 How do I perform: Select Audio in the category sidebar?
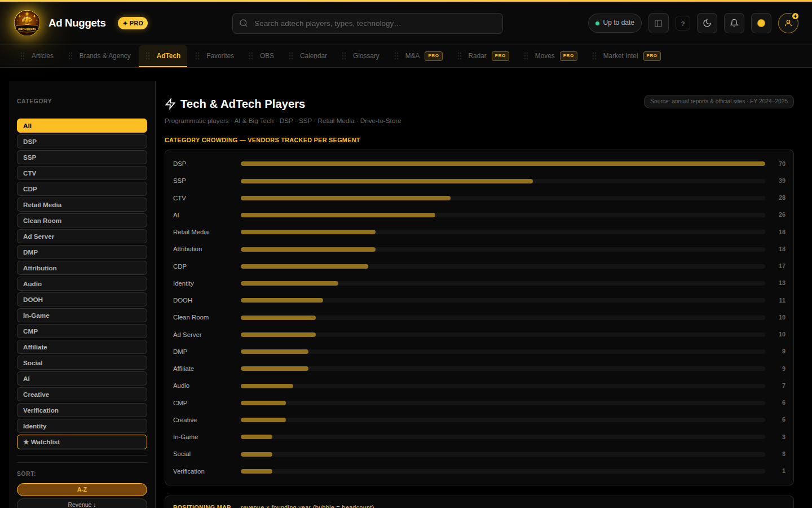pyautogui.click(x=82, y=284)
